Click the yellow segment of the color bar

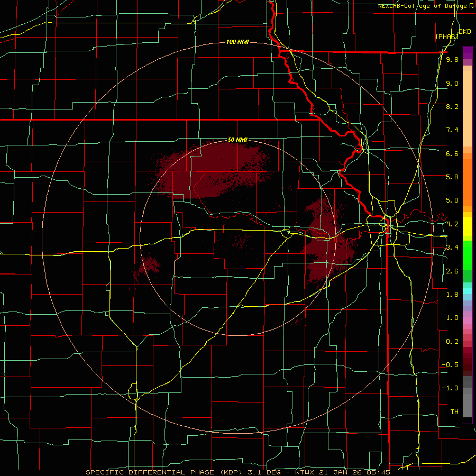click(x=467, y=226)
